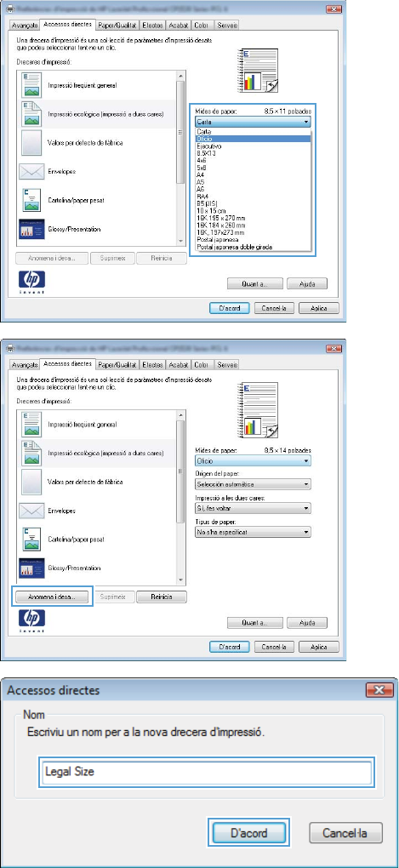Select Envelopes icon in dialog with expanded size list
The width and height of the screenshot is (399, 868).
pos(31,172)
